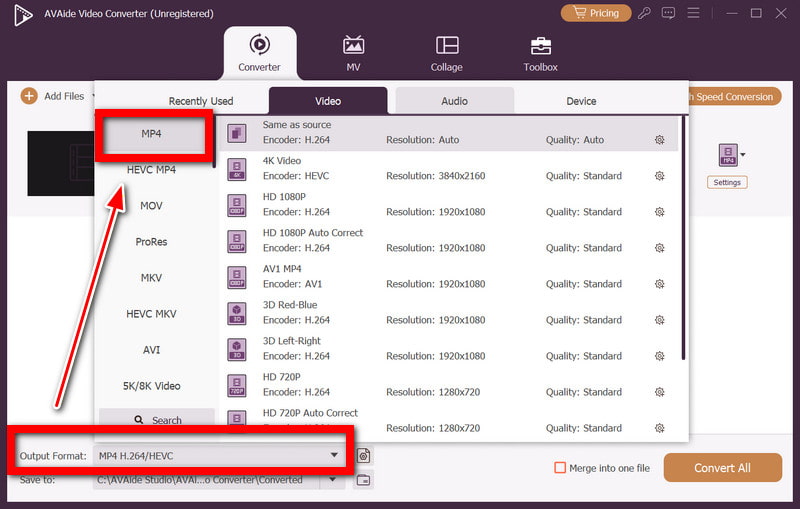Image resolution: width=800 pixels, height=509 pixels.
Task: Expand the Save to path dropdown
Action: [x=333, y=479]
